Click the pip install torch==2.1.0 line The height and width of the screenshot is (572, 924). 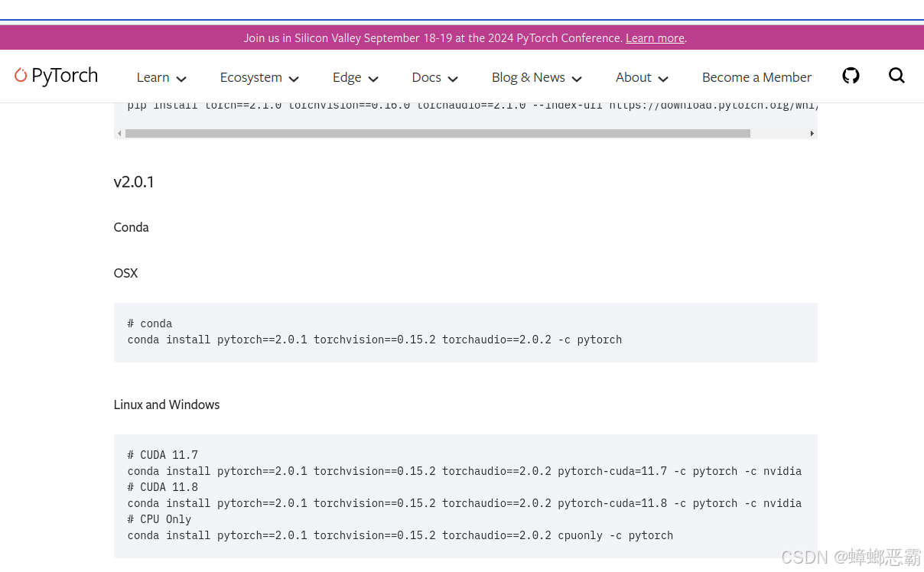point(472,106)
